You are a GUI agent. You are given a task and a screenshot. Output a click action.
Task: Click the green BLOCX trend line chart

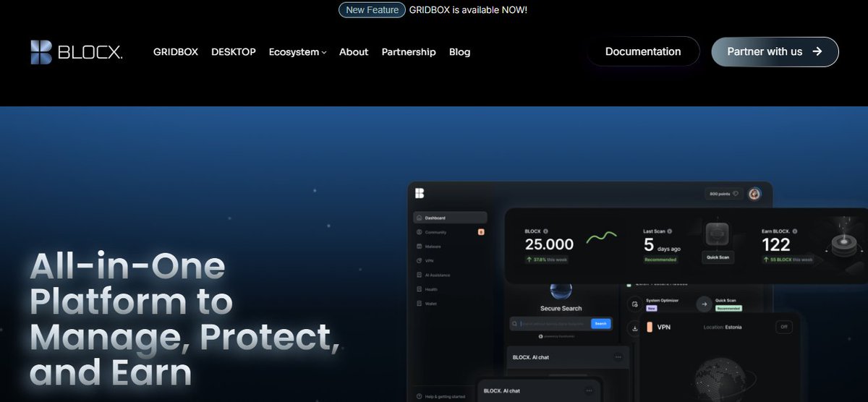601,237
